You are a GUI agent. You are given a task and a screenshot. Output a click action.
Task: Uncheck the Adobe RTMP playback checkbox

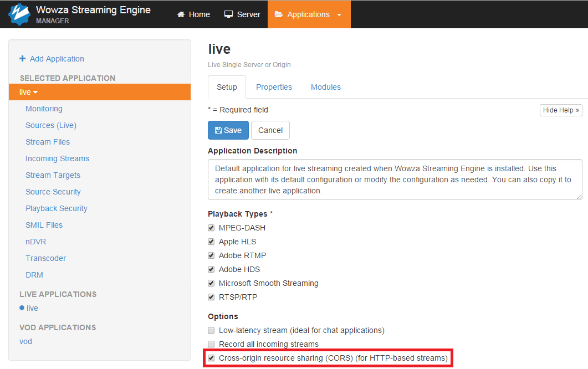211,256
